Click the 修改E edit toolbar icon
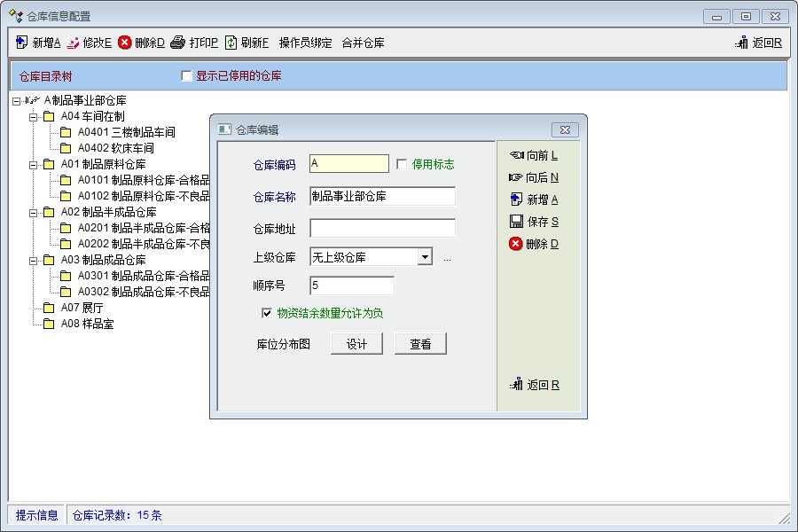The image size is (798, 532). 73,43
